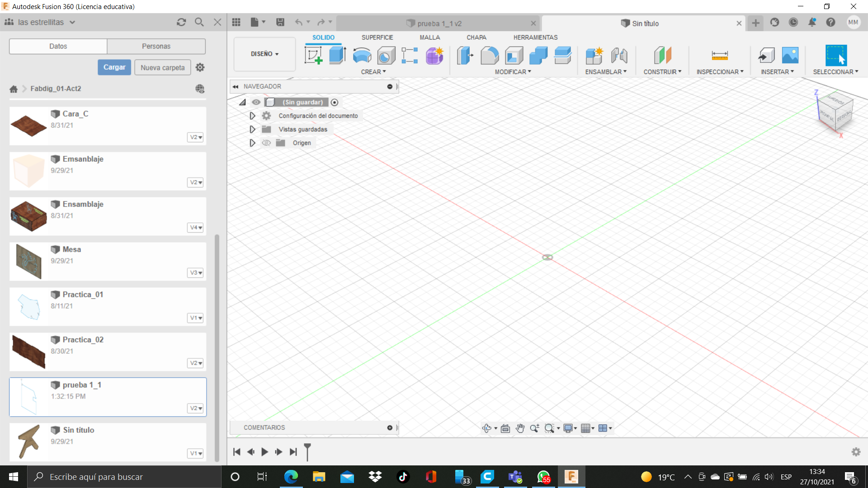Viewport: 868px width, 488px height.
Task: Refresh the data panel
Action: click(181, 22)
